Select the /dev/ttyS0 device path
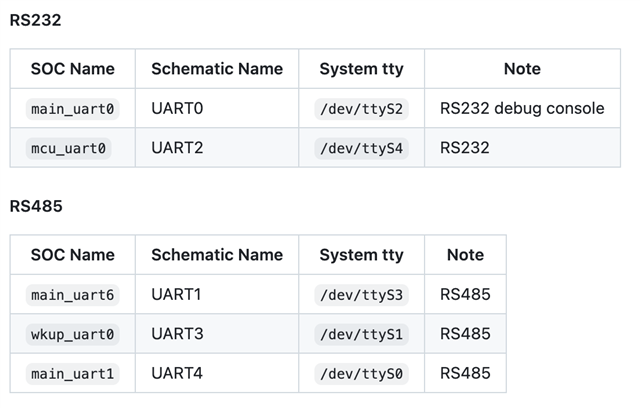Viewport: 640px width, 408px height. click(361, 373)
